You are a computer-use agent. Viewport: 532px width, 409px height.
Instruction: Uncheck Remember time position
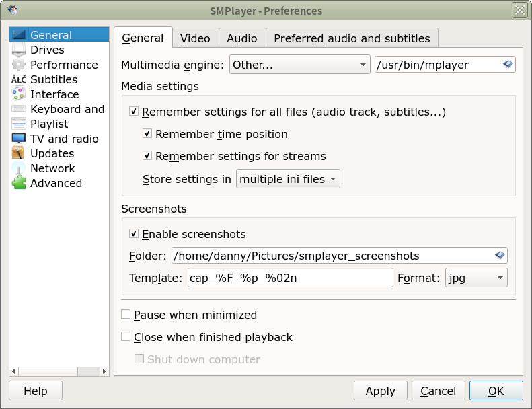(148, 134)
